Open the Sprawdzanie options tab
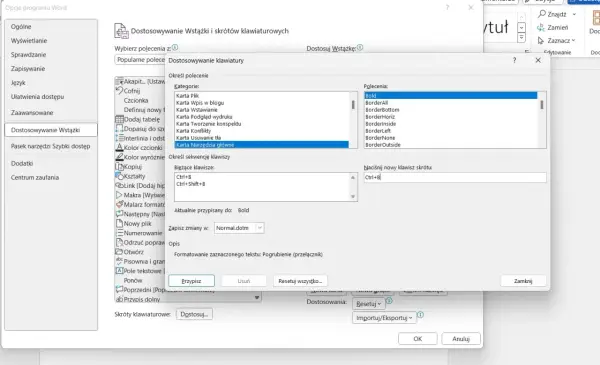The image size is (600, 365). (x=51, y=55)
